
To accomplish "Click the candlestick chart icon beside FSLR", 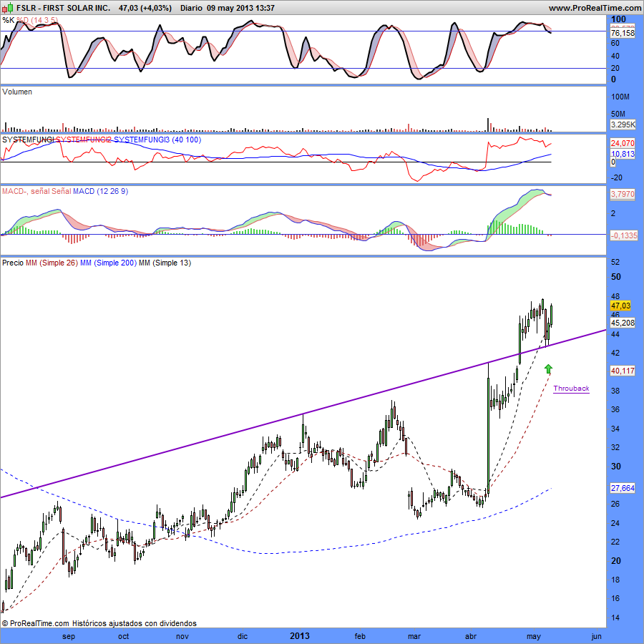I will pyautogui.click(x=8, y=8).
